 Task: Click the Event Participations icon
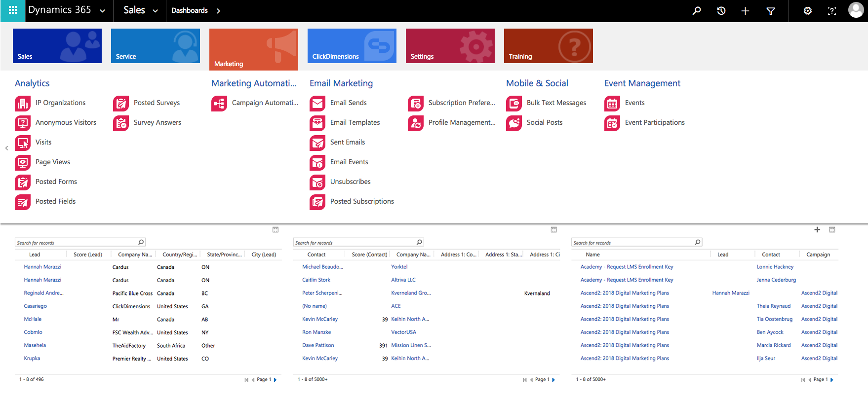coord(612,123)
